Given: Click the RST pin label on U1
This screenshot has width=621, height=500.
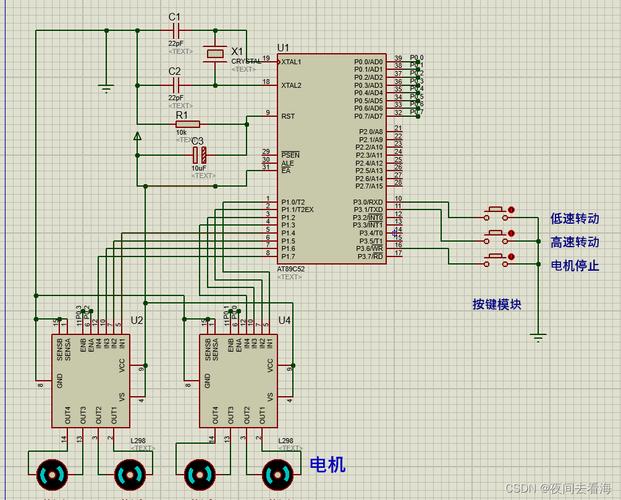Looking at the screenshot, I should coord(288,116).
